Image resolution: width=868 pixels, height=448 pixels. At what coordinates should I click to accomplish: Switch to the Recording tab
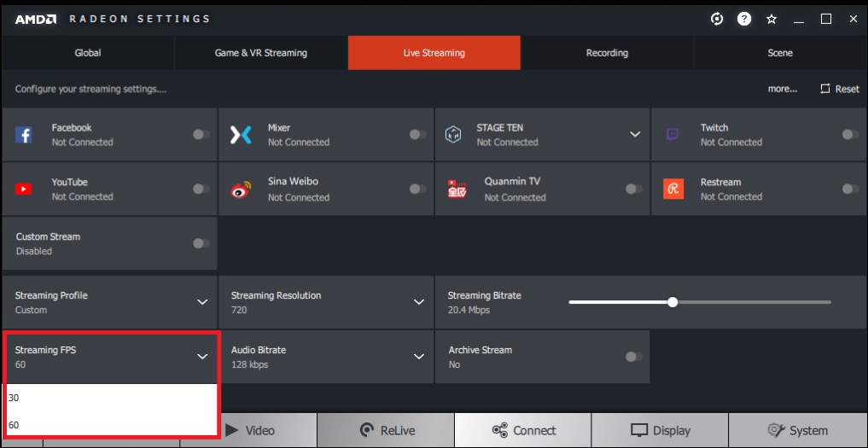(x=608, y=53)
